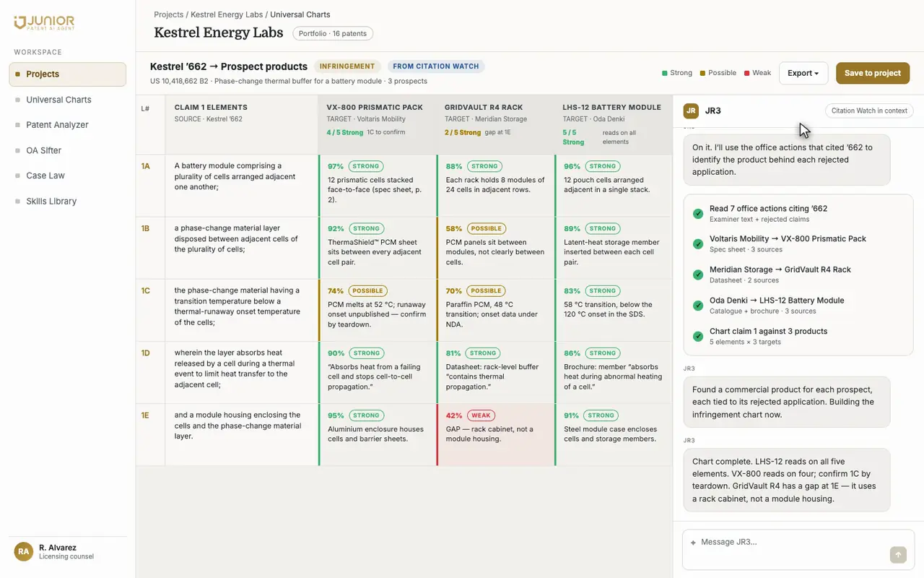Click the Projects breadcrumb link
This screenshot has width=924, height=578.
tap(169, 14)
